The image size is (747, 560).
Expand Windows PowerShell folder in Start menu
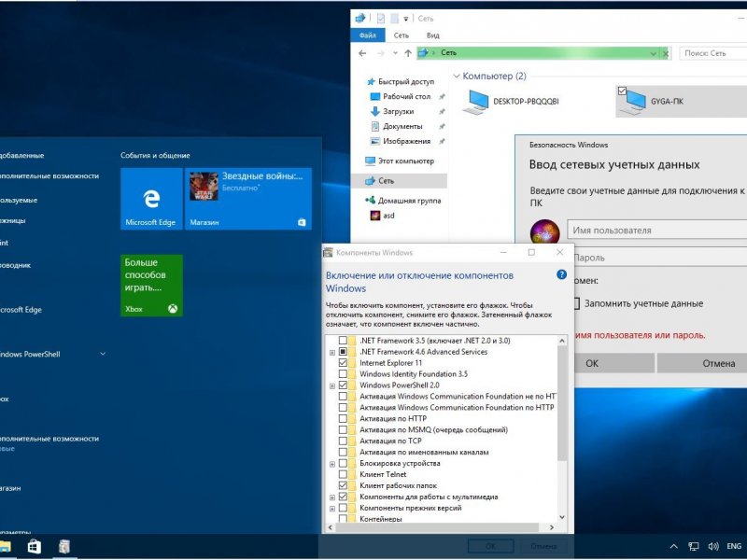[x=103, y=354]
